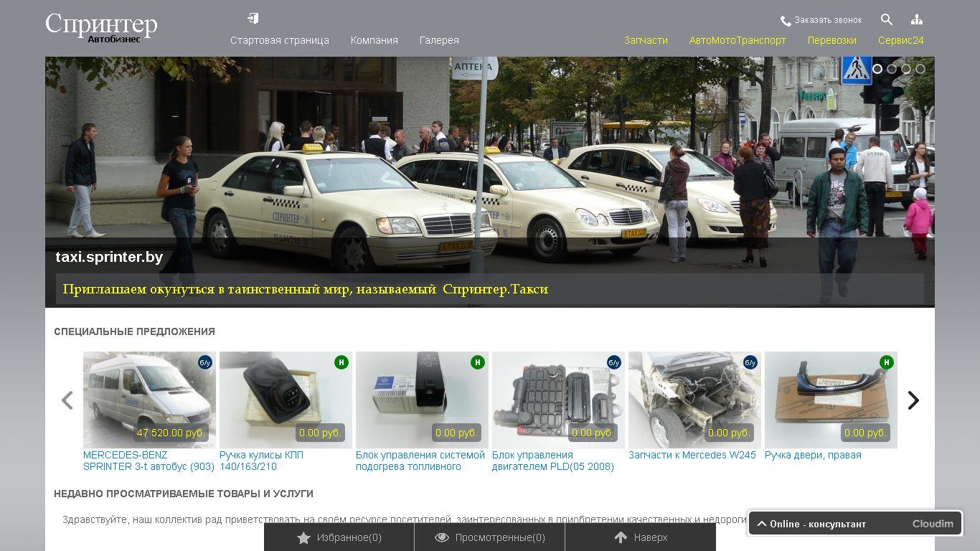The image size is (980, 551).
Task: Click the Cloudim label in chat widget
Action: tap(933, 524)
